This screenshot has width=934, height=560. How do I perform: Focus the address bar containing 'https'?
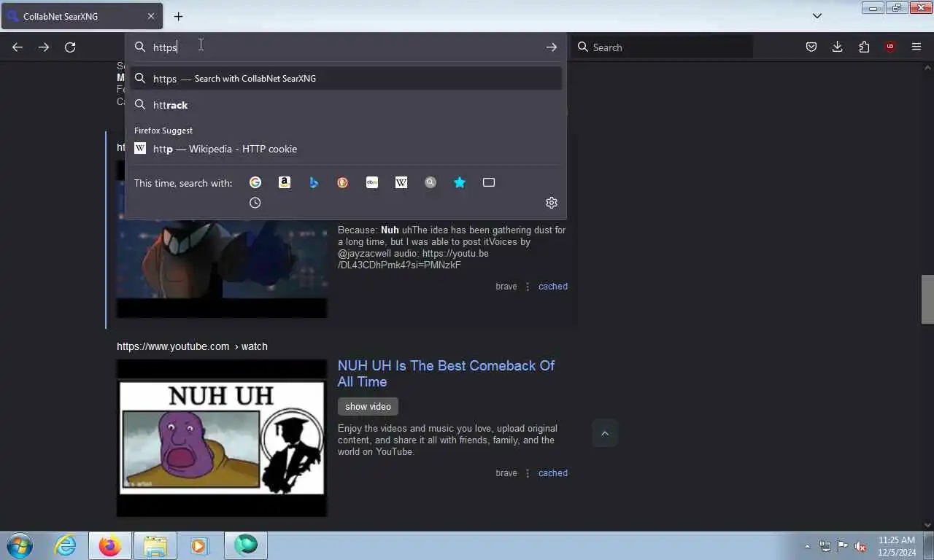(345, 47)
